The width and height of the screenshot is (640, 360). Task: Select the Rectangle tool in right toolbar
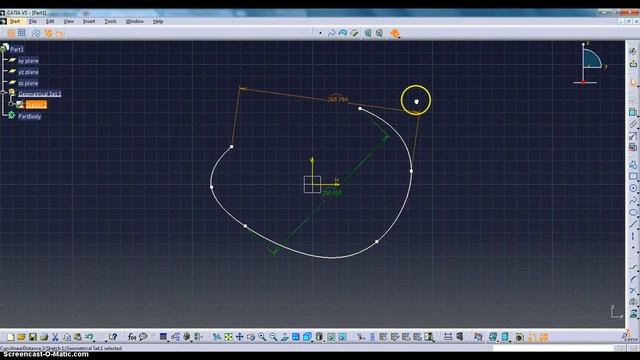coord(633,176)
